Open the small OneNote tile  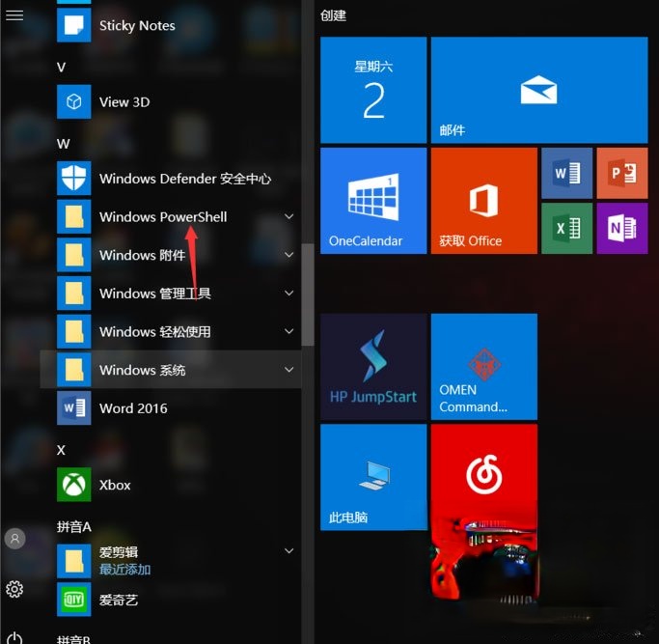[622, 229]
